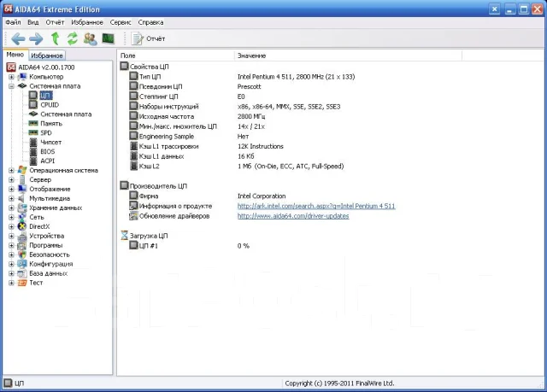
Task: Click the База данных icon
Action: [22, 273]
